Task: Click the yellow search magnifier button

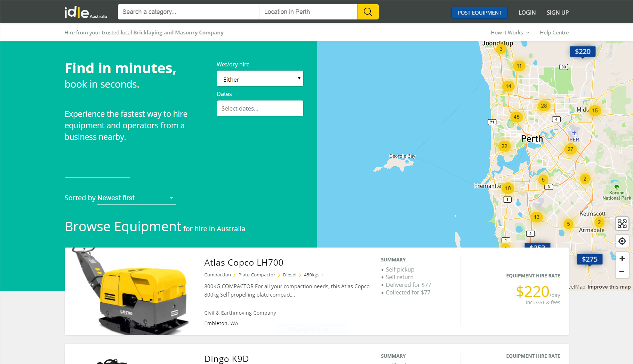Action: (x=368, y=12)
